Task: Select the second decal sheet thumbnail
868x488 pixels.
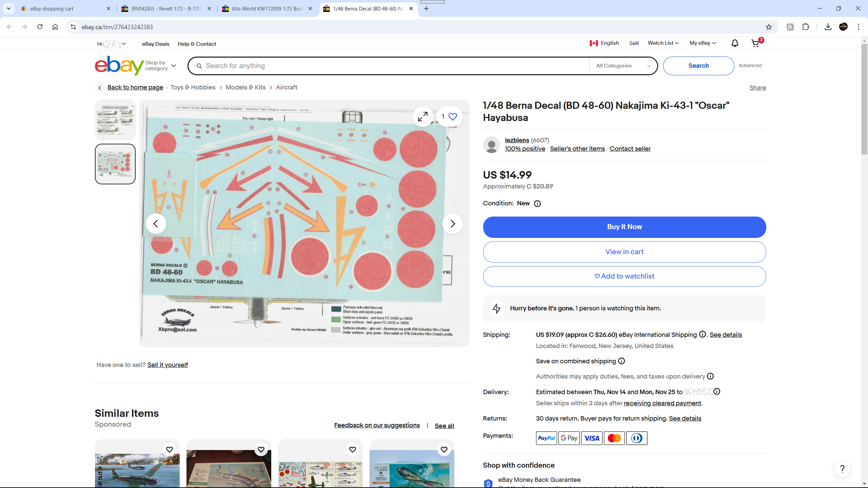Action: click(x=115, y=164)
